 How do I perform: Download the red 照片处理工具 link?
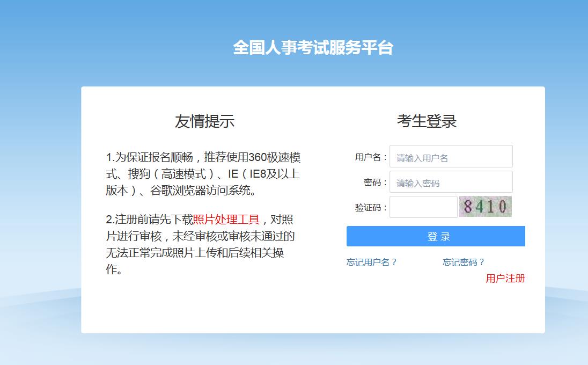click(x=226, y=220)
